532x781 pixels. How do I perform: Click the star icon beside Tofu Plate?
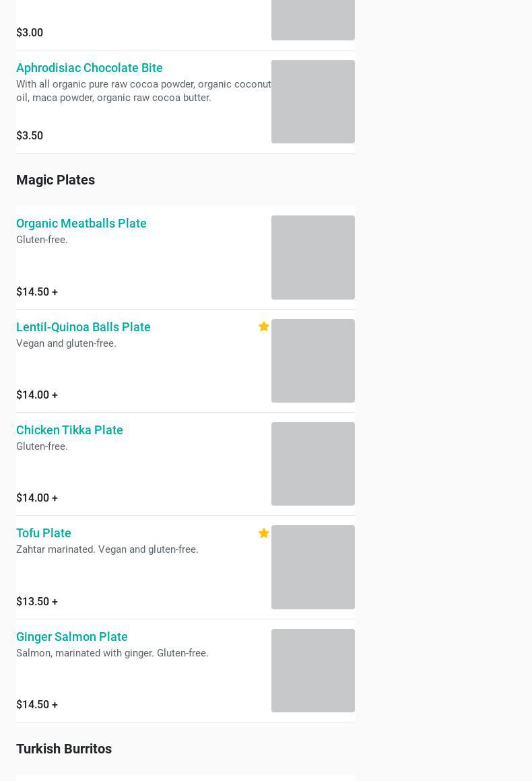coord(264,533)
